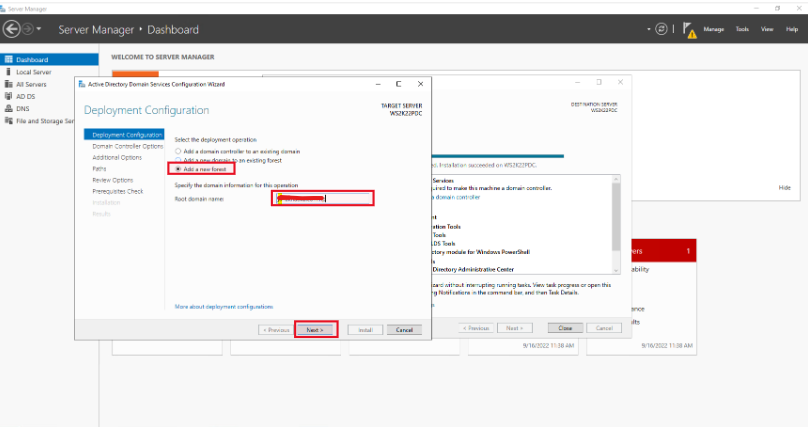Image resolution: width=808 pixels, height=427 pixels.
Task: Click the Root domain name field
Action: pos(323,199)
